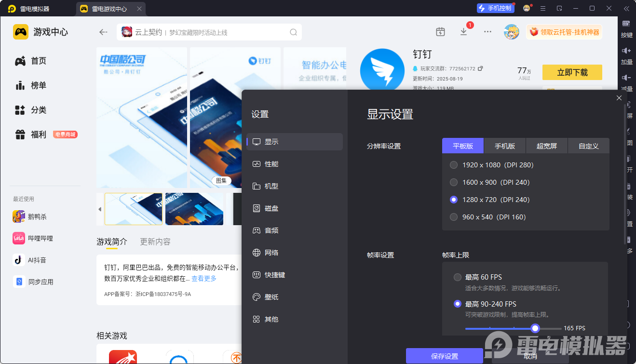Go to 首页 in game center sidebar
The image size is (636, 364).
(x=31, y=61)
